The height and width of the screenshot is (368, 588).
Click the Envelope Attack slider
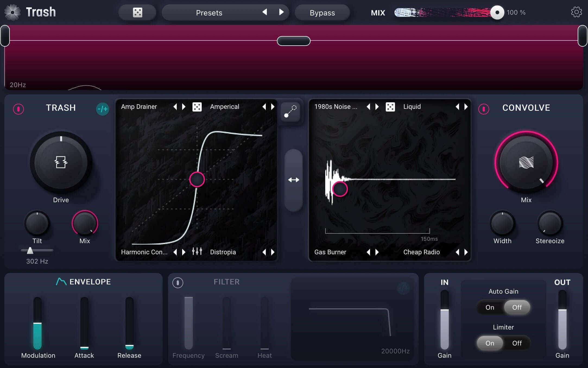84,323
